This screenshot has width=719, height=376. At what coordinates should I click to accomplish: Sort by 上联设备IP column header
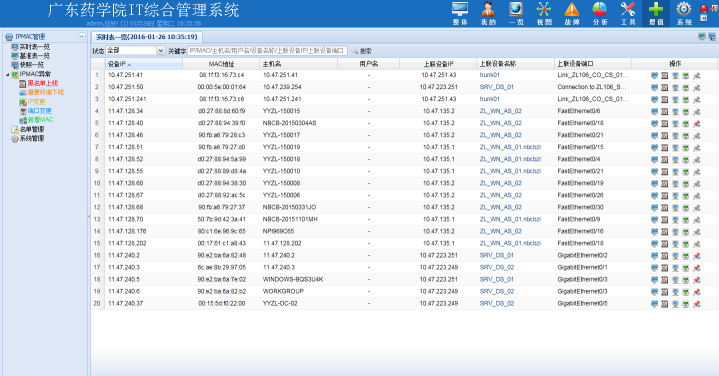tap(438, 64)
